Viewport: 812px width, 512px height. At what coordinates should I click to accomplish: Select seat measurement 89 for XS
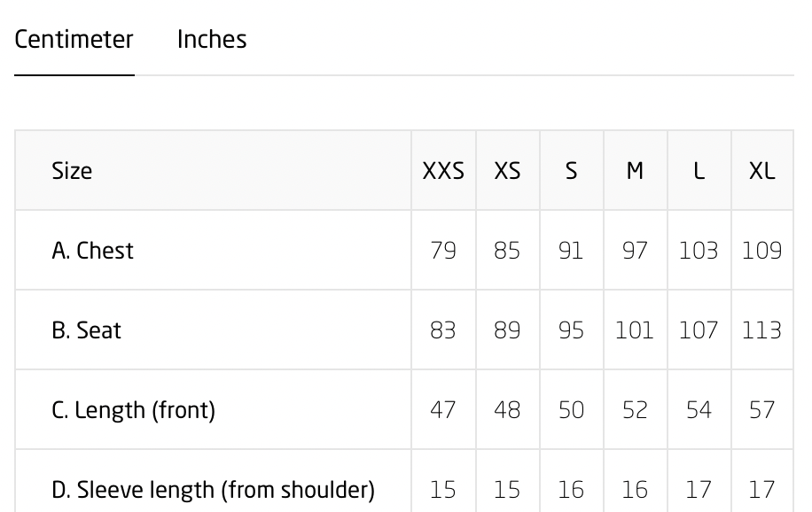click(x=507, y=330)
